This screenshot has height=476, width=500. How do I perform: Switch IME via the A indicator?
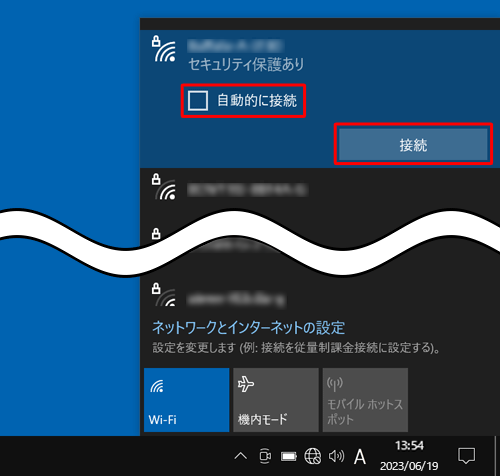(x=360, y=456)
